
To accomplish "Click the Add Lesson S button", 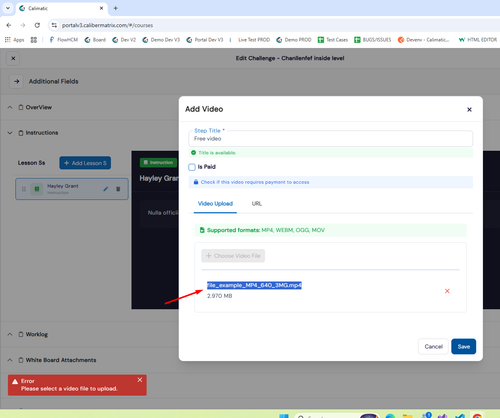I will pyautogui.click(x=85, y=163).
